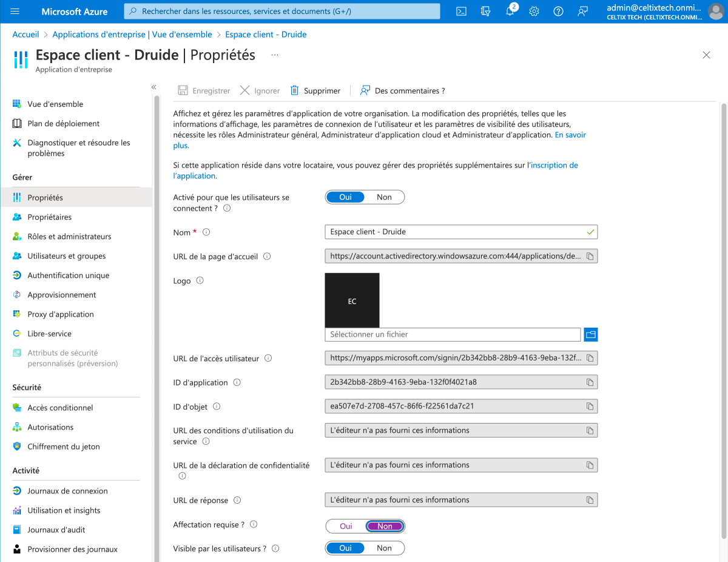Copy the ID d'objet value
The width and height of the screenshot is (728, 562).
[x=590, y=406]
